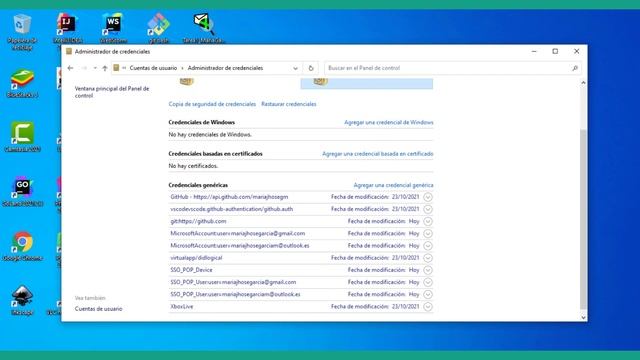
Task: Open Restaurar credenciales link
Action: (289, 104)
